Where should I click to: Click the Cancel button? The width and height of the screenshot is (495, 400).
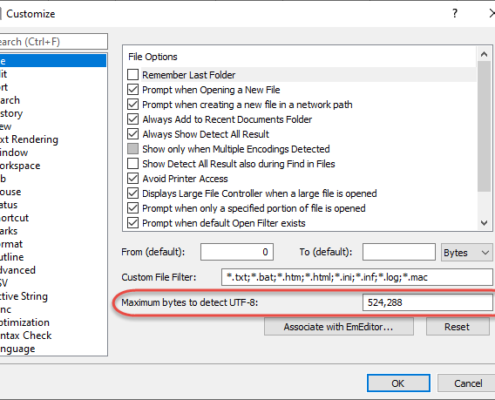pos(467,383)
